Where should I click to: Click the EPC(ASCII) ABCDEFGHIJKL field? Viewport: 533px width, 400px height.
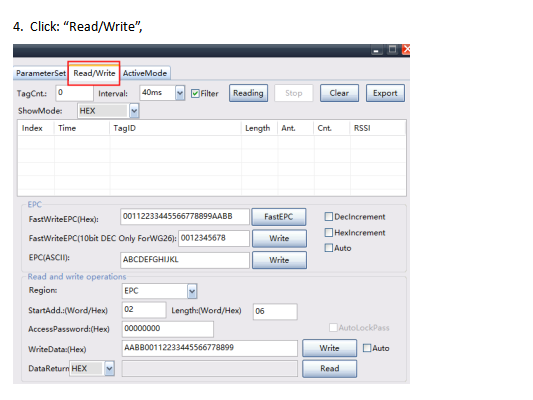coord(185,260)
